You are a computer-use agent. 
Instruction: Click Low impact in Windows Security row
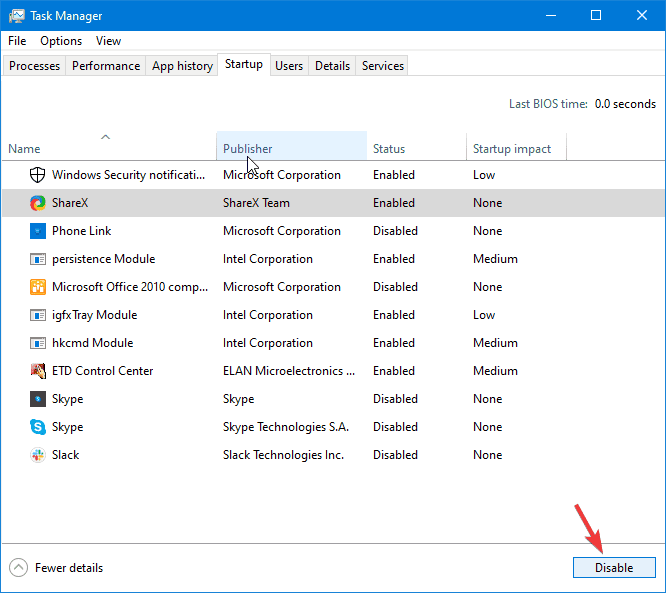[x=484, y=175]
